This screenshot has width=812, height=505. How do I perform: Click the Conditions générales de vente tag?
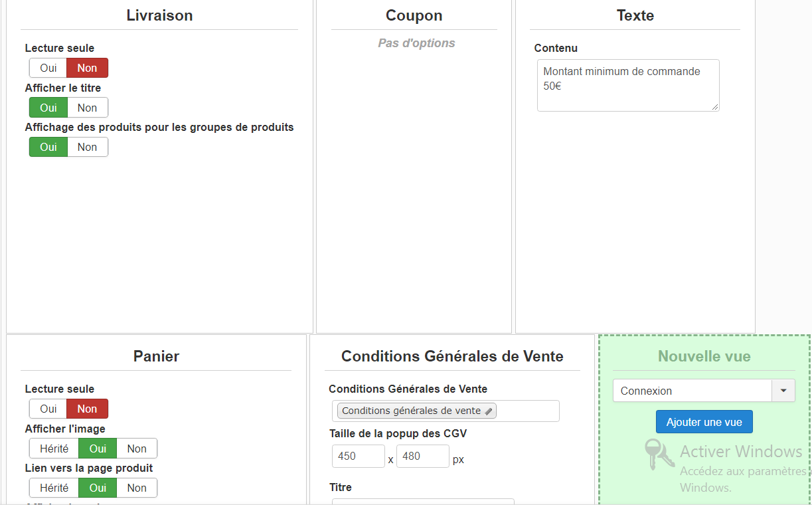coord(412,411)
